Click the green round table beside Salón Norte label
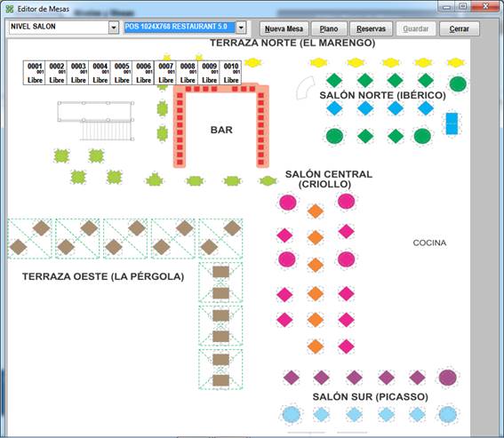 [458, 84]
